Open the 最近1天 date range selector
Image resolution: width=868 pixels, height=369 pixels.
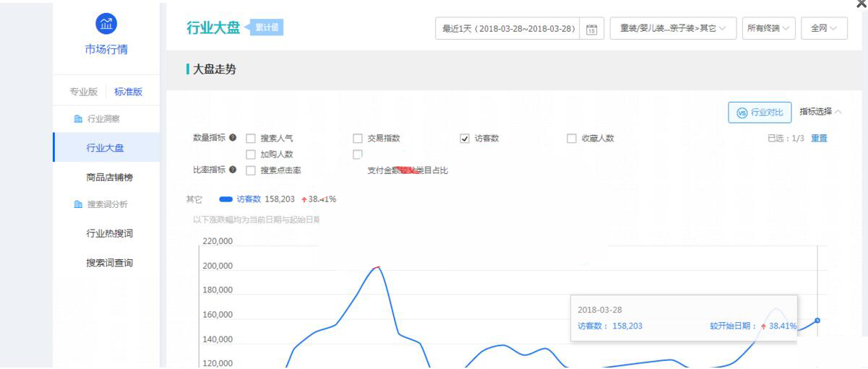[x=519, y=29]
